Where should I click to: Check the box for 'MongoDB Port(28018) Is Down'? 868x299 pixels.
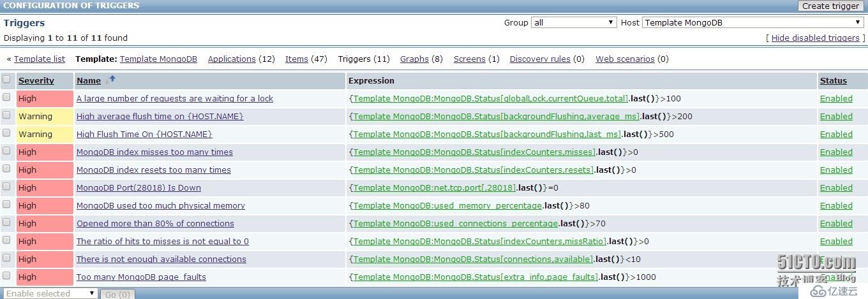point(6,187)
